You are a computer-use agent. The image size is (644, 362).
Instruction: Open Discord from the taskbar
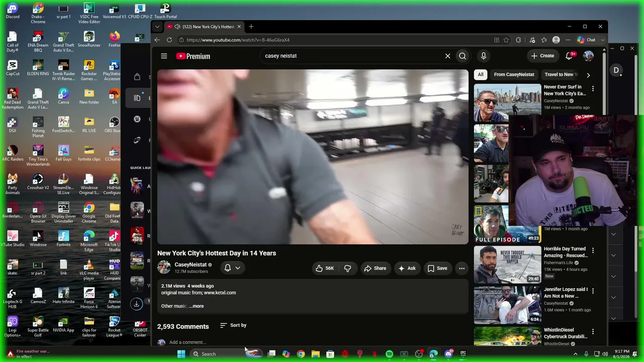pos(449,354)
